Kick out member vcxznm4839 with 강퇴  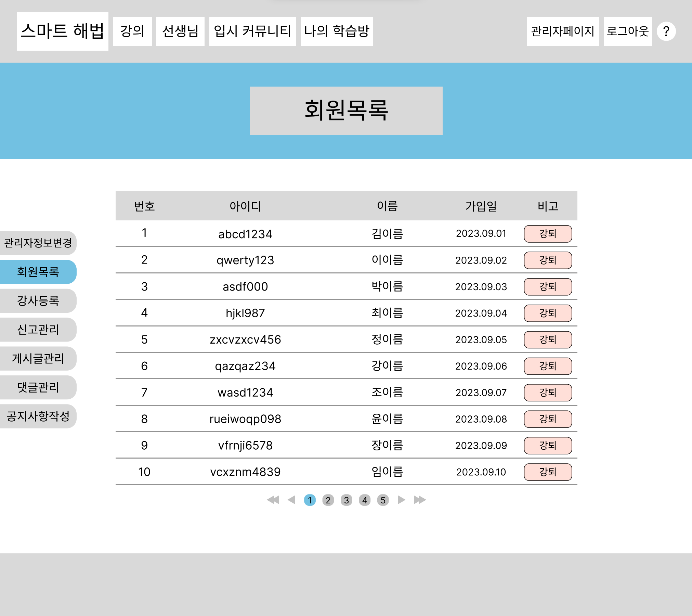pyautogui.click(x=548, y=472)
